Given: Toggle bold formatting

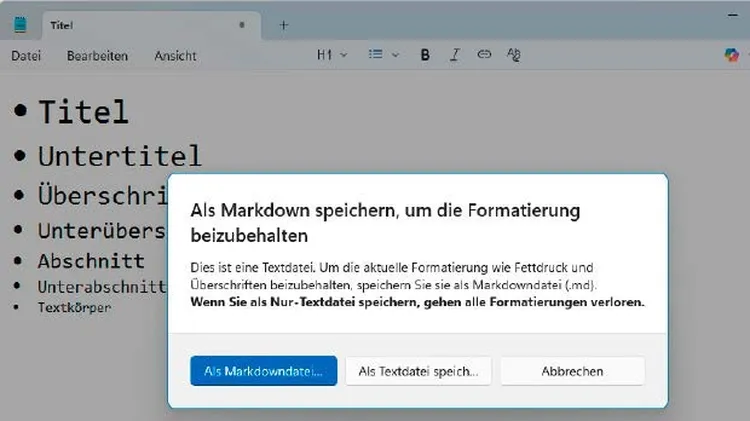Looking at the screenshot, I should click(x=425, y=55).
